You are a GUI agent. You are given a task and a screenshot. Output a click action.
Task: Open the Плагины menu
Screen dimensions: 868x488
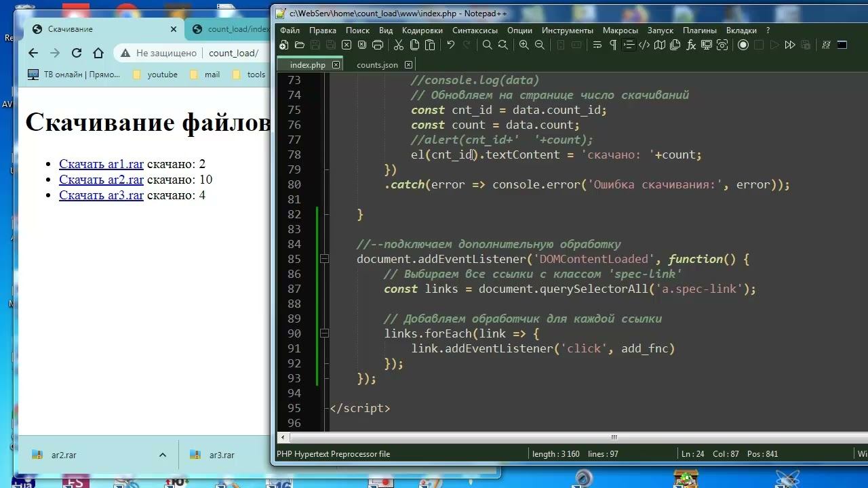(699, 30)
